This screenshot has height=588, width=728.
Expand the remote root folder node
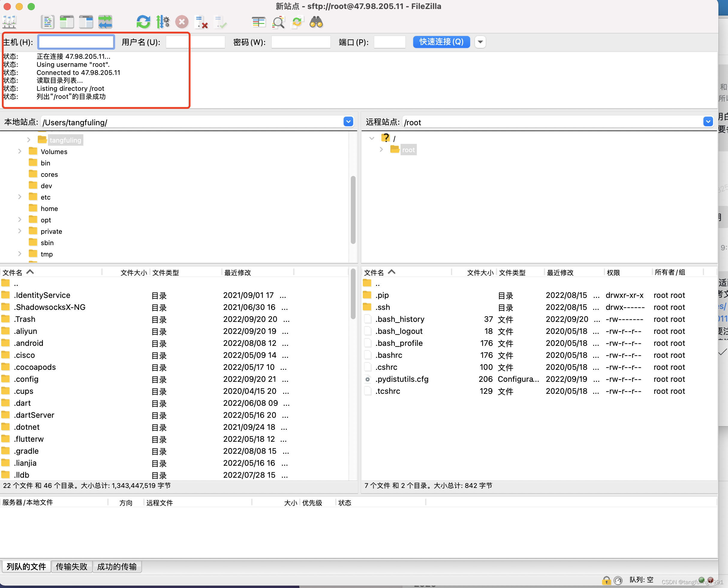tap(381, 149)
